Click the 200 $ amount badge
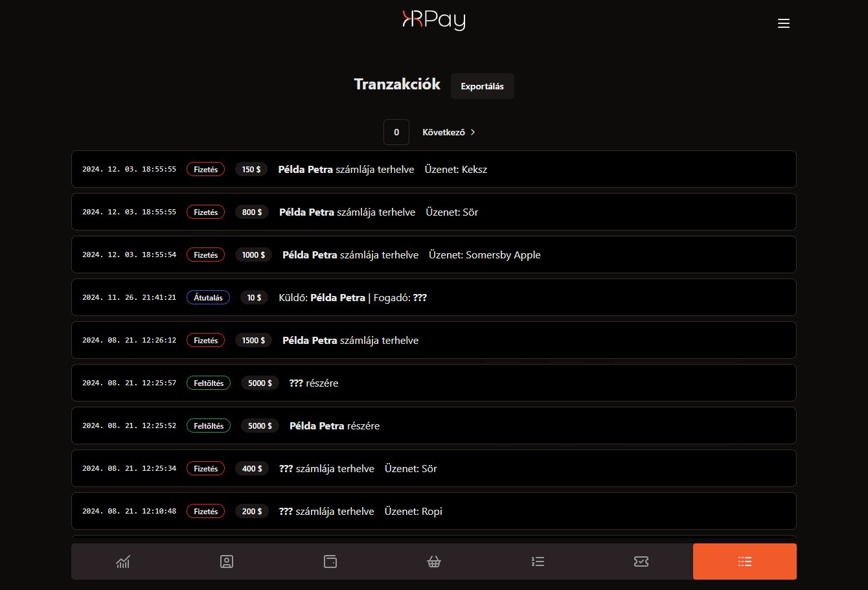868x590 pixels. point(252,511)
